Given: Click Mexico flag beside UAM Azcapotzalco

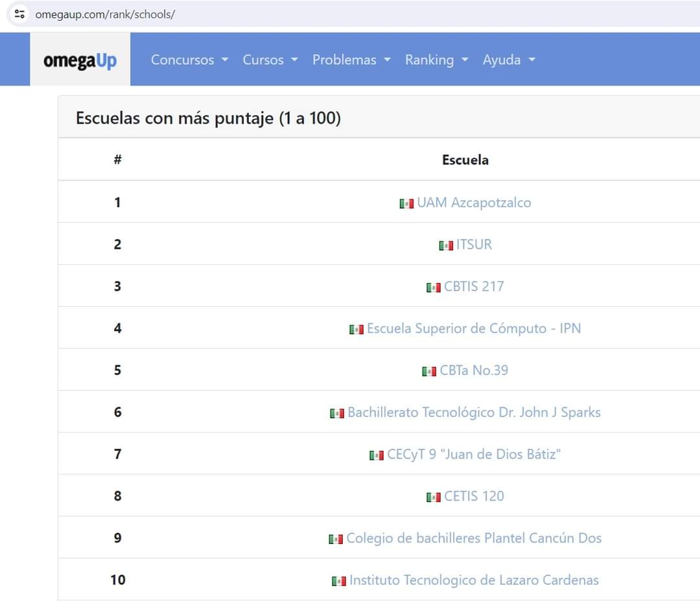Looking at the screenshot, I should [x=406, y=203].
